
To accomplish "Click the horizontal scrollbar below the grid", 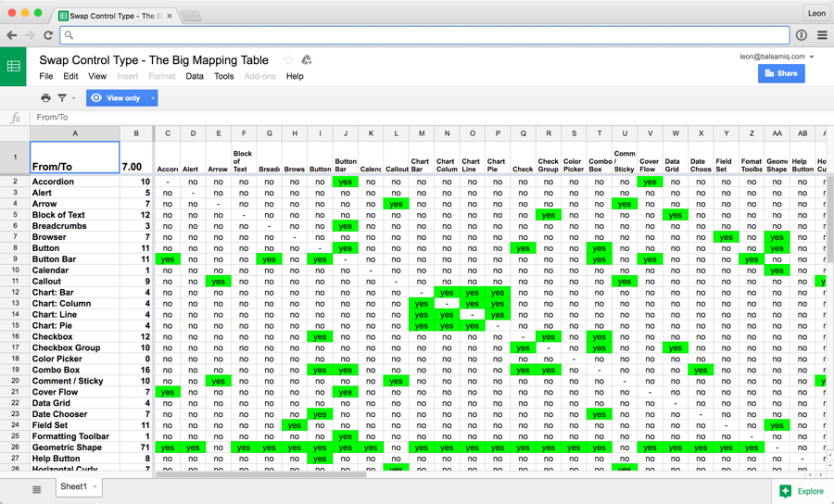I will (x=259, y=473).
